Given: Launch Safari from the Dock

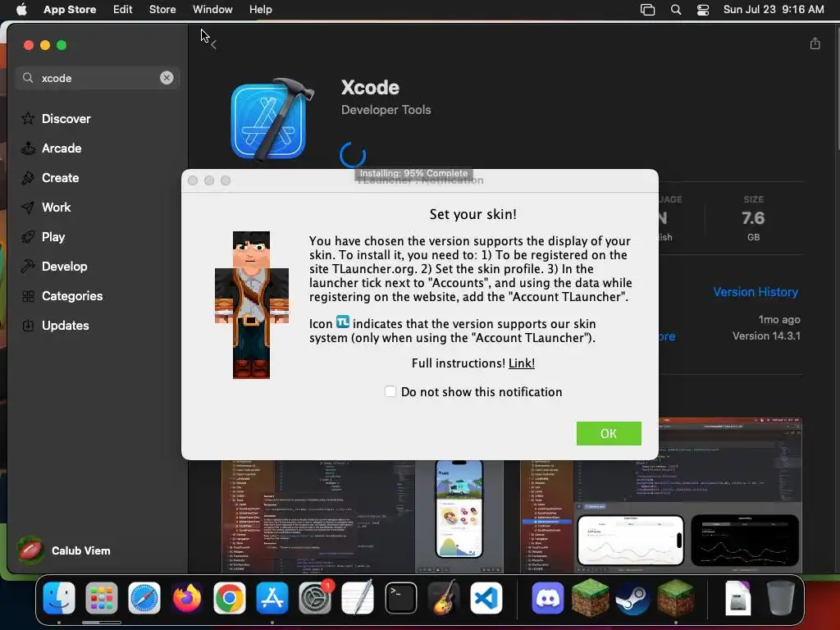Looking at the screenshot, I should [x=144, y=598].
